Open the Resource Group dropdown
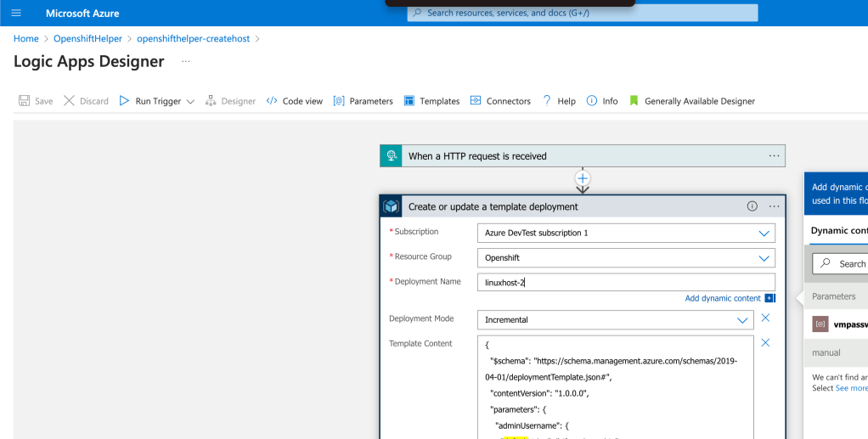 coord(626,258)
